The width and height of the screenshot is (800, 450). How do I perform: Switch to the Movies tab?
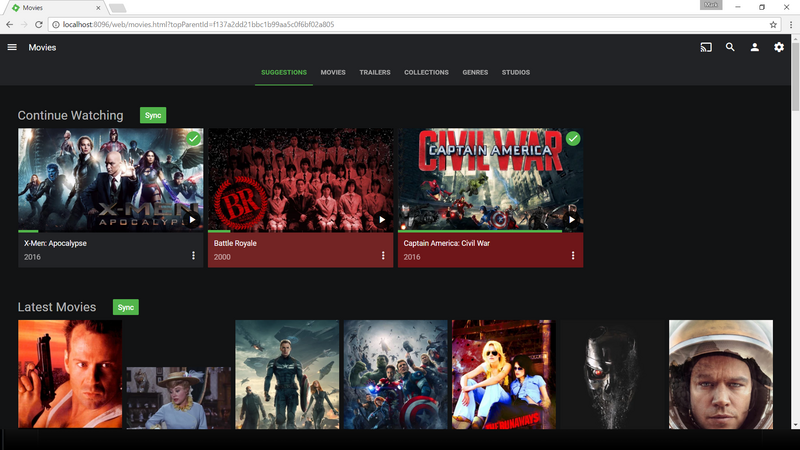pos(333,72)
